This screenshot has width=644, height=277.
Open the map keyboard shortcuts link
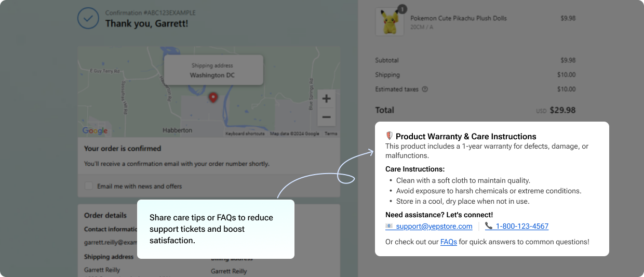coord(245,134)
